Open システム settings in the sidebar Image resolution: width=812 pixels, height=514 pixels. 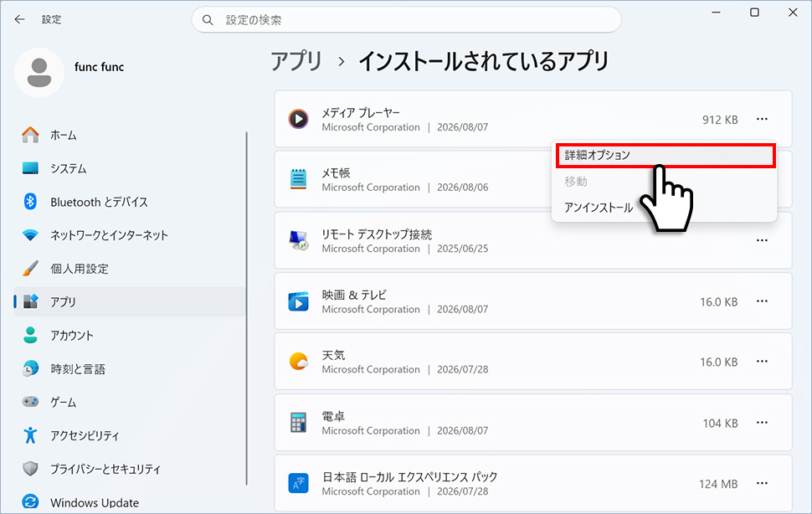coord(130,168)
